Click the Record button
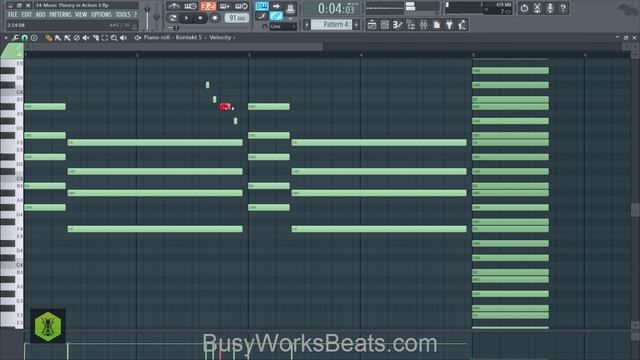Viewport: 640px width, 360px height. tap(215, 18)
